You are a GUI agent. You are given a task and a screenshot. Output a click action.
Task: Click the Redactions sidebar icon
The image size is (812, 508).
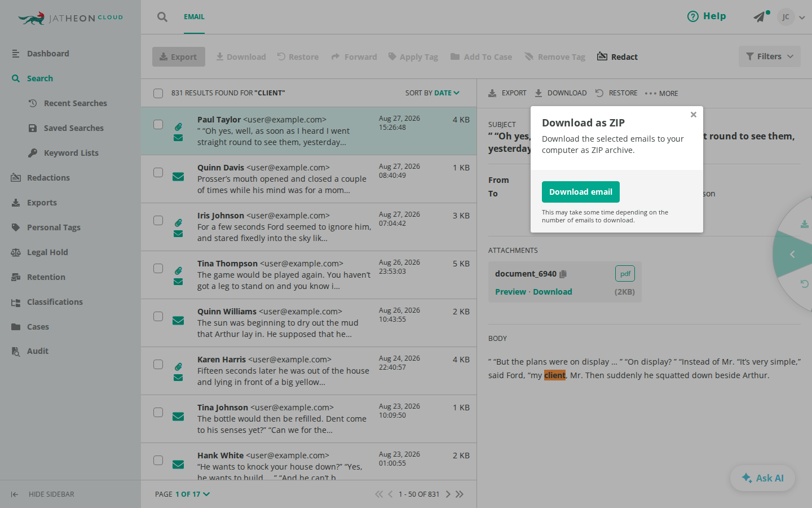[16, 178]
